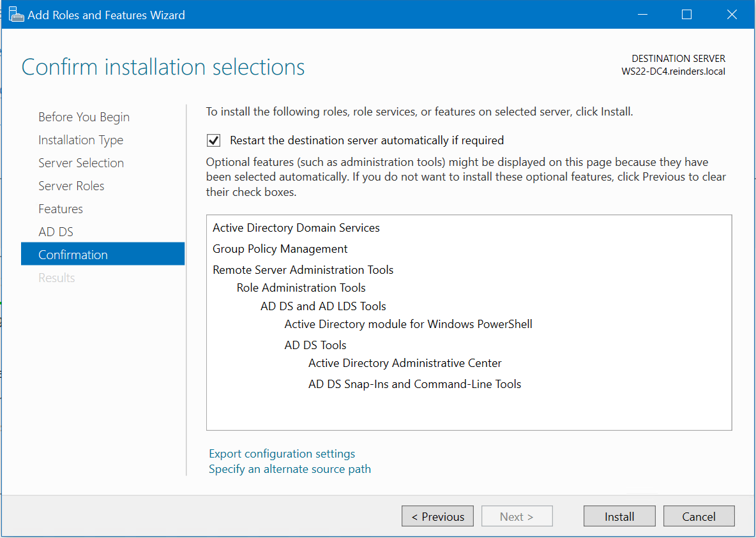Image resolution: width=756 pixels, height=538 pixels.
Task: Select Group Policy Management in the list
Action: [280, 249]
